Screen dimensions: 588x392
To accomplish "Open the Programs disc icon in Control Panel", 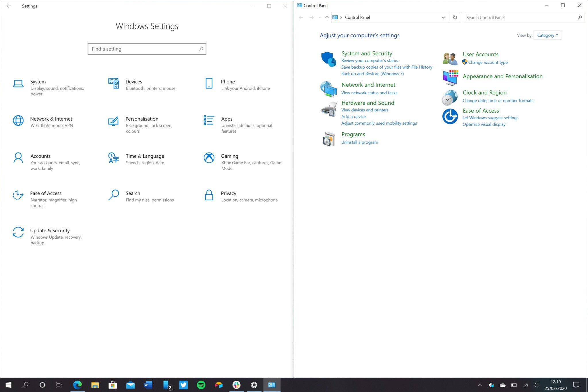I will coord(329,139).
